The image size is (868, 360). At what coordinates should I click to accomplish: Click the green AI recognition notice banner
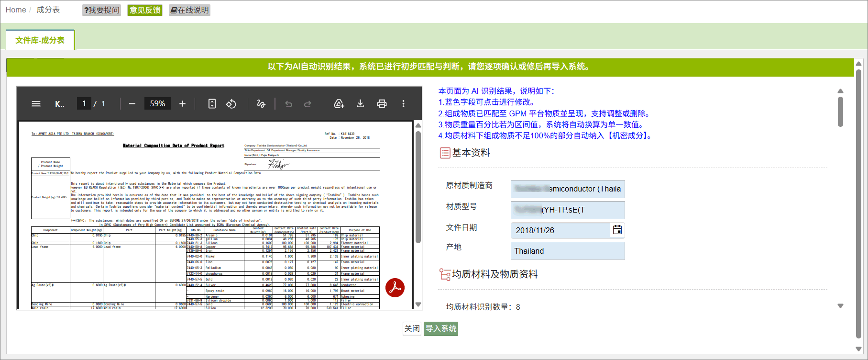(430, 67)
